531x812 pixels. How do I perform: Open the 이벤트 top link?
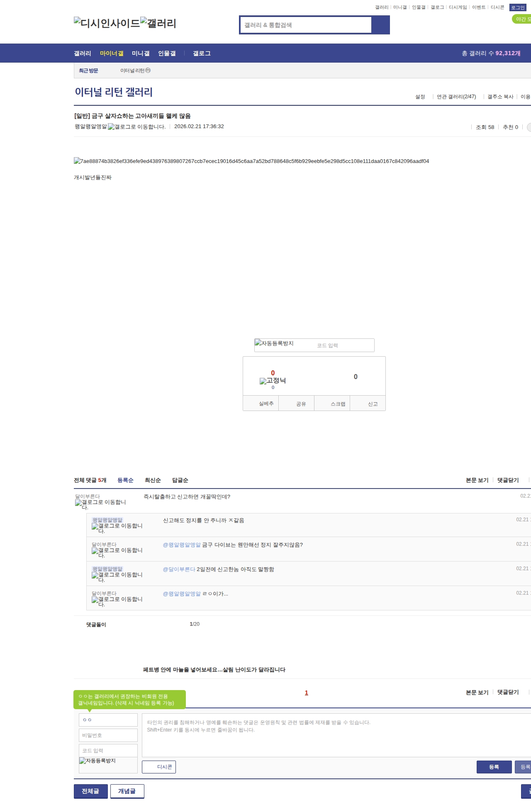[x=479, y=7]
